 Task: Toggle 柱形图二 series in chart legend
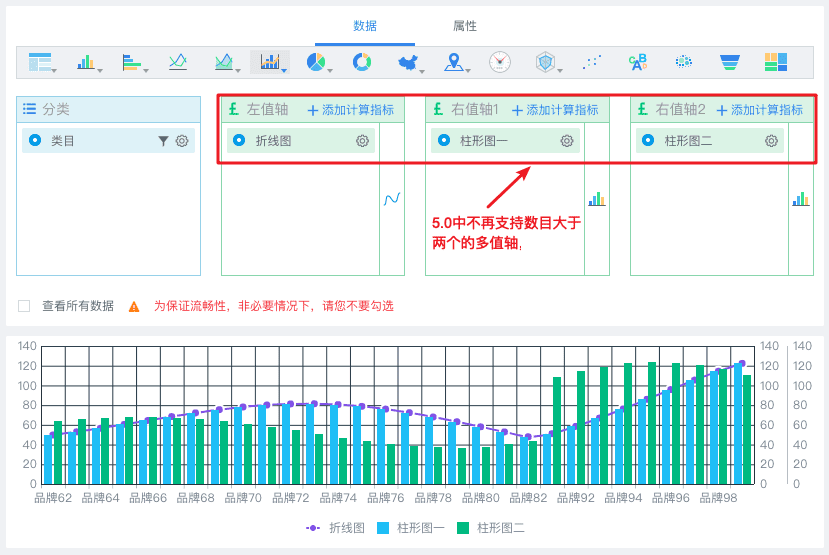(491, 528)
